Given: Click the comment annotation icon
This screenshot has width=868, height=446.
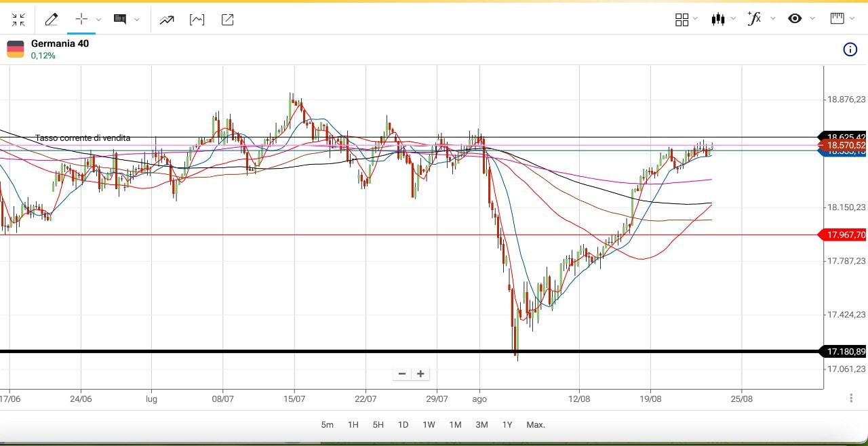Looking at the screenshot, I should 120,20.
